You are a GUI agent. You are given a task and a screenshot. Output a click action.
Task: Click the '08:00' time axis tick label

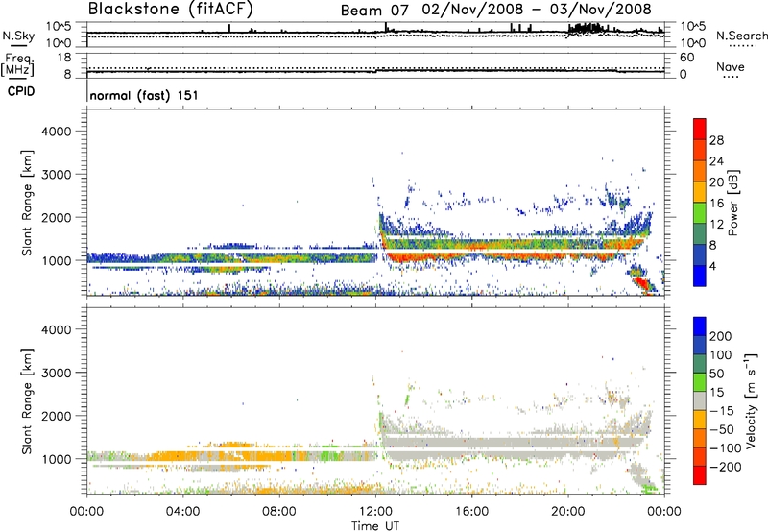pos(279,512)
